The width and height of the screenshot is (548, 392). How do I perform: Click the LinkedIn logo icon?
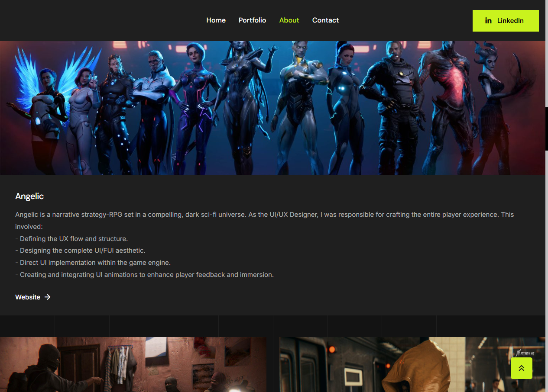(488, 21)
